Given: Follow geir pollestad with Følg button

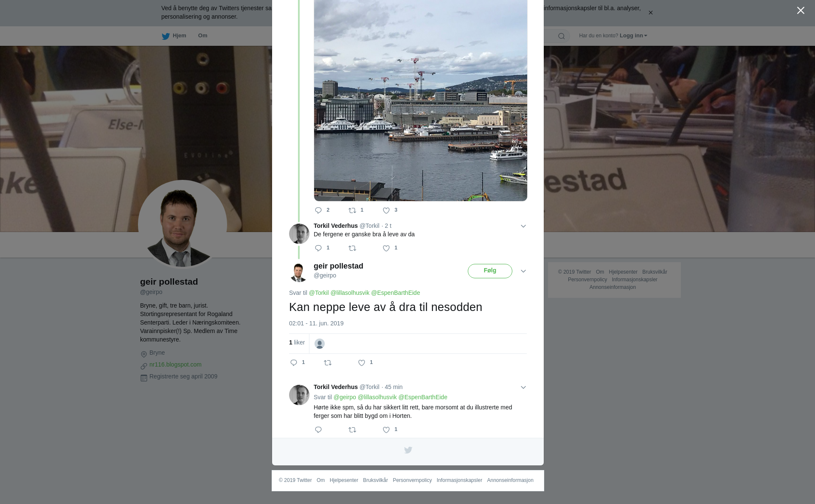Looking at the screenshot, I should coord(490,271).
